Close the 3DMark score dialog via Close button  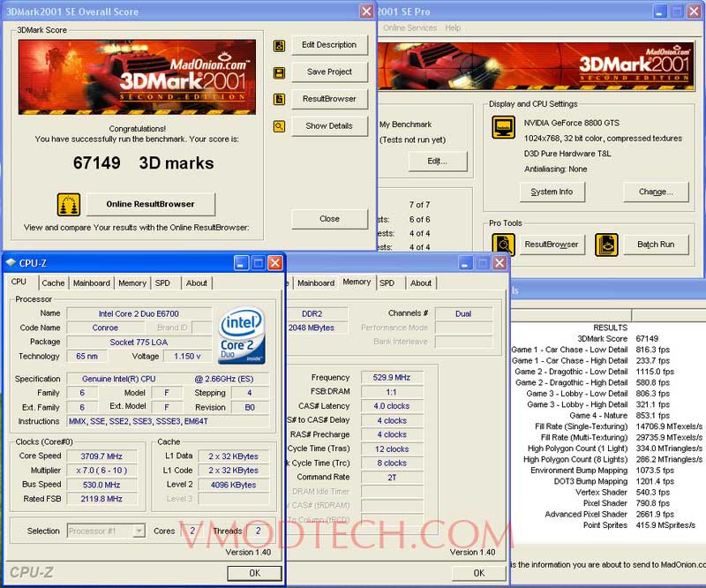[x=329, y=219]
